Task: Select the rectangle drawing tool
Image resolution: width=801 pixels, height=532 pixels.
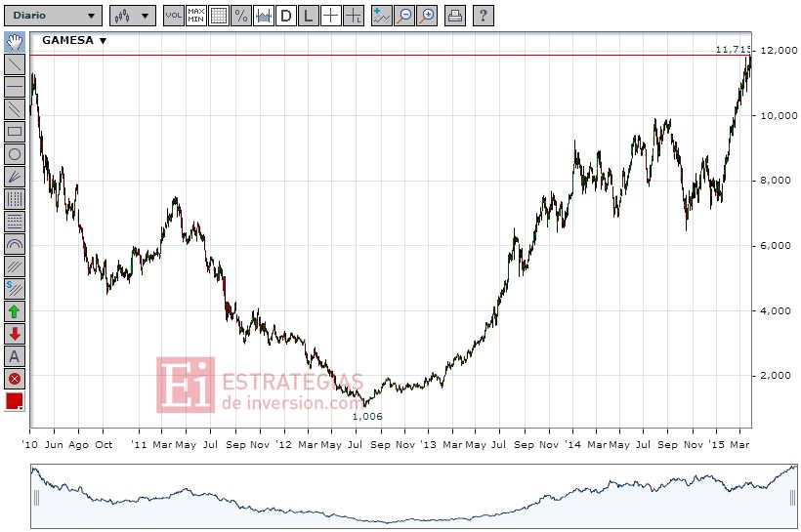Action: 15,132
